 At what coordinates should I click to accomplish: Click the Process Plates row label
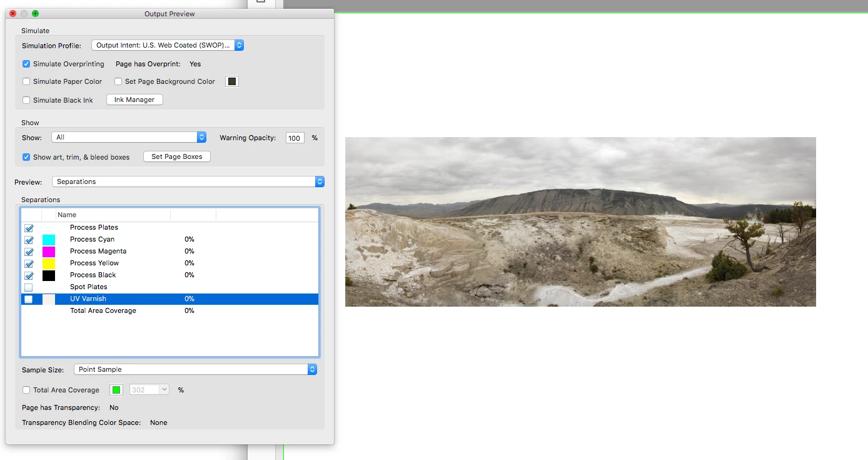(94, 227)
